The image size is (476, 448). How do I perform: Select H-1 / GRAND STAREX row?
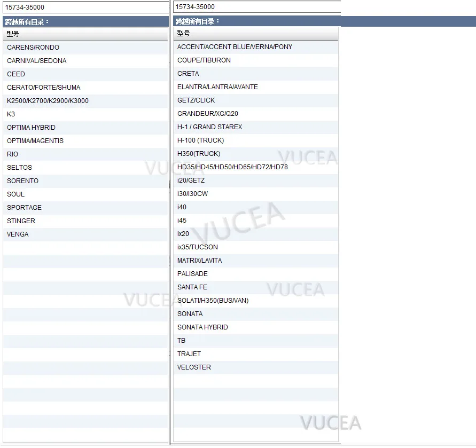pos(256,127)
